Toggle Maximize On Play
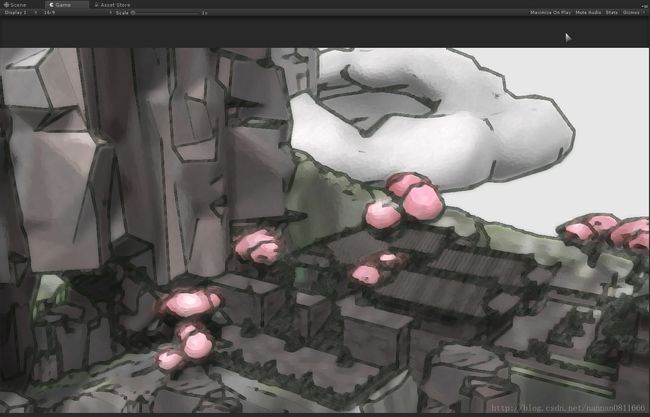 click(551, 13)
